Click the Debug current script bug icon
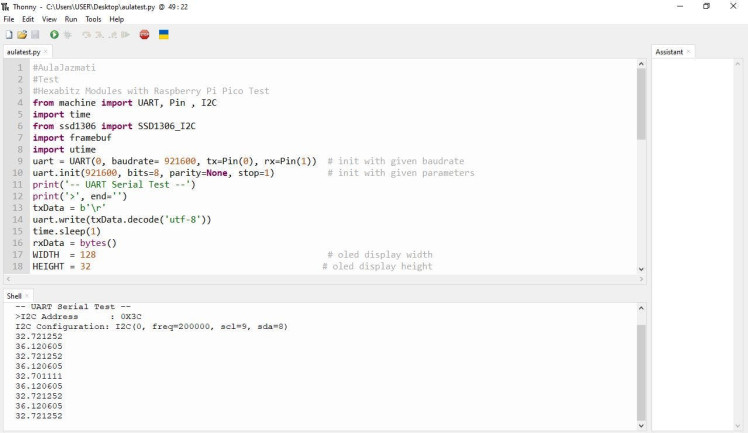748x433 pixels. (x=68, y=35)
